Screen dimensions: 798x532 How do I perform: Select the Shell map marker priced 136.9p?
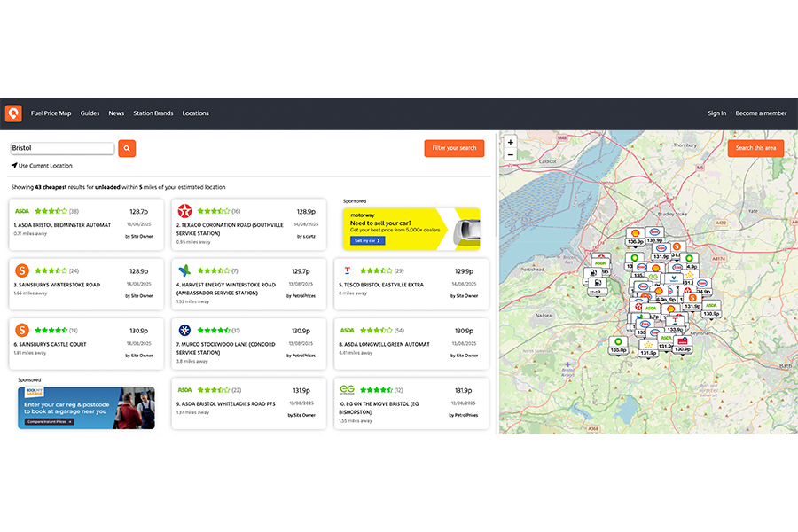[635, 237]
